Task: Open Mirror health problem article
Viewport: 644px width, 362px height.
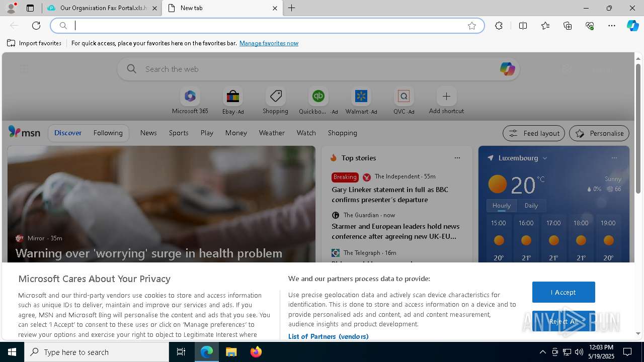Action: (149, 253)
